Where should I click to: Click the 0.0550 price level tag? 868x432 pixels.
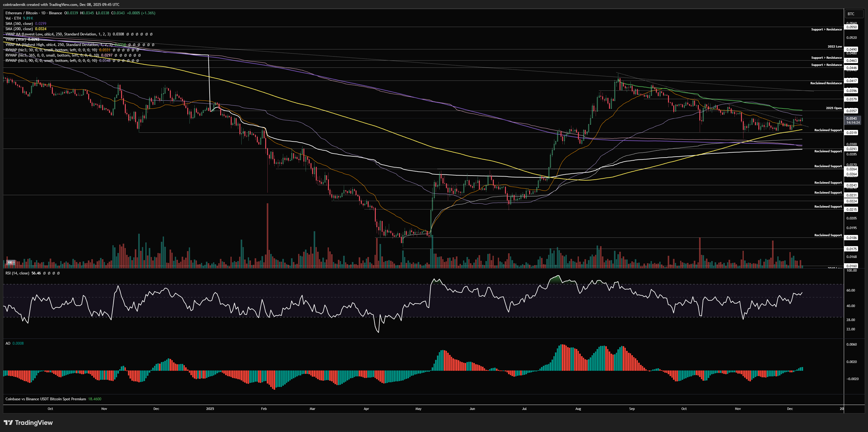[852, 27]
